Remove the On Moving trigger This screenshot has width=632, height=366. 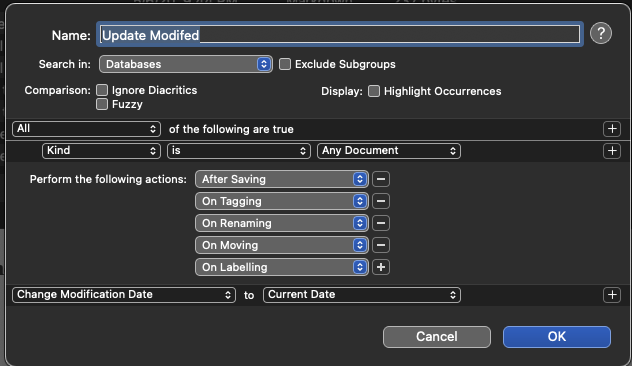[381, 245]
